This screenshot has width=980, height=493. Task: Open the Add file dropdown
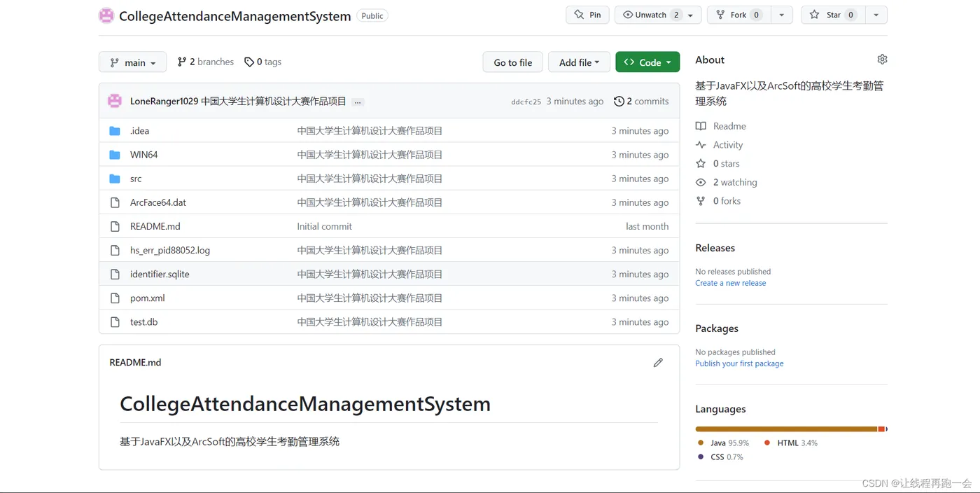579,62
